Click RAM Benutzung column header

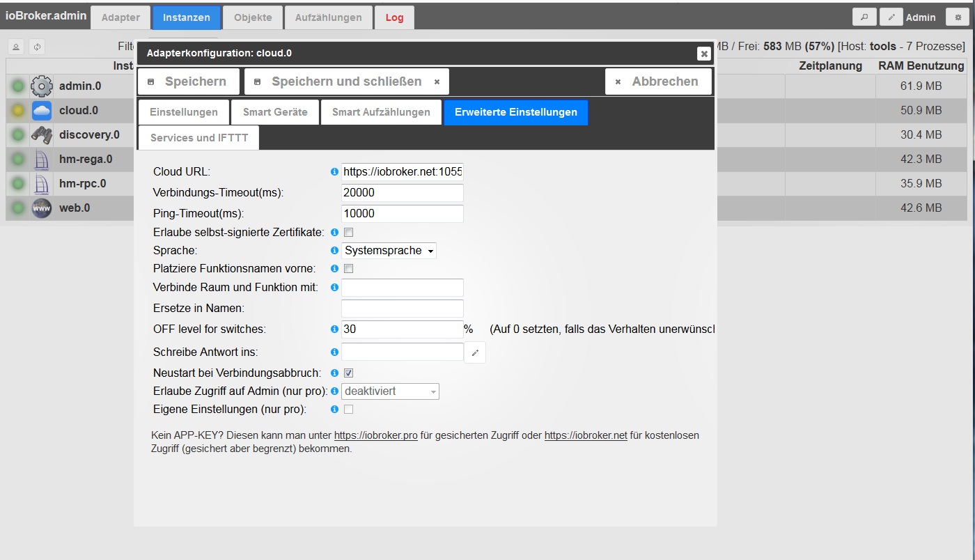921,66
